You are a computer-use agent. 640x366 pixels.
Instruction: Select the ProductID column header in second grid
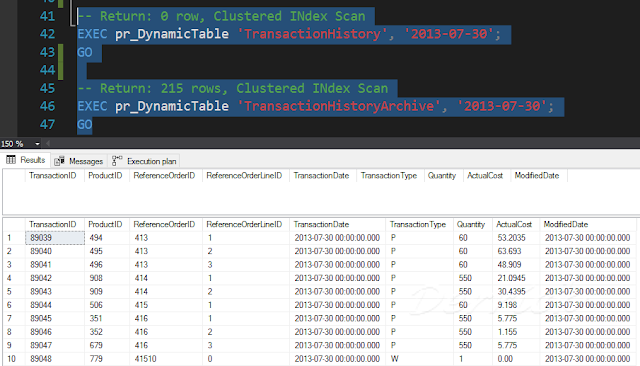point(105,224)
